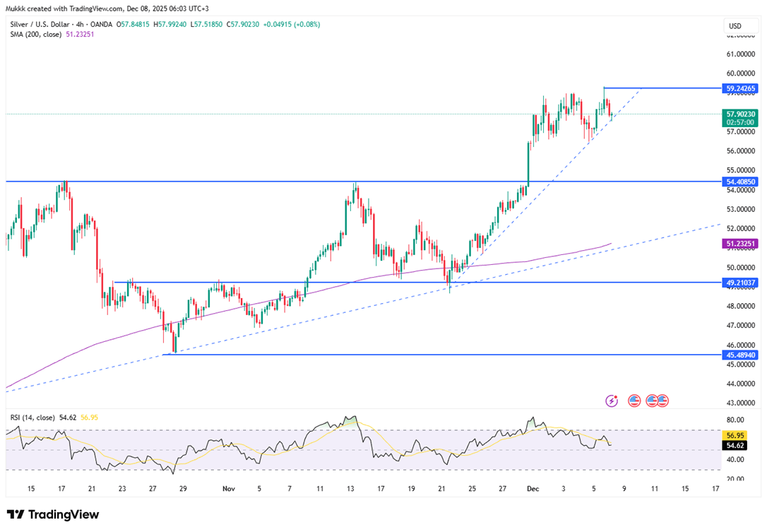Select the 59.24265 resistance price label
Viewport: 767px width, 532px height.
click(x=741, y=88)
